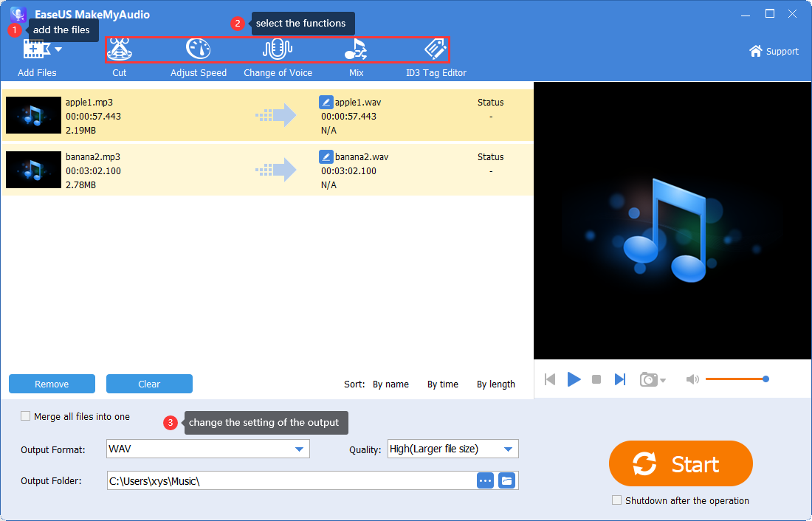Click the Change of Voice label
Image resolution: width=812 pixels, height=521 pixels.
(278, 72)
